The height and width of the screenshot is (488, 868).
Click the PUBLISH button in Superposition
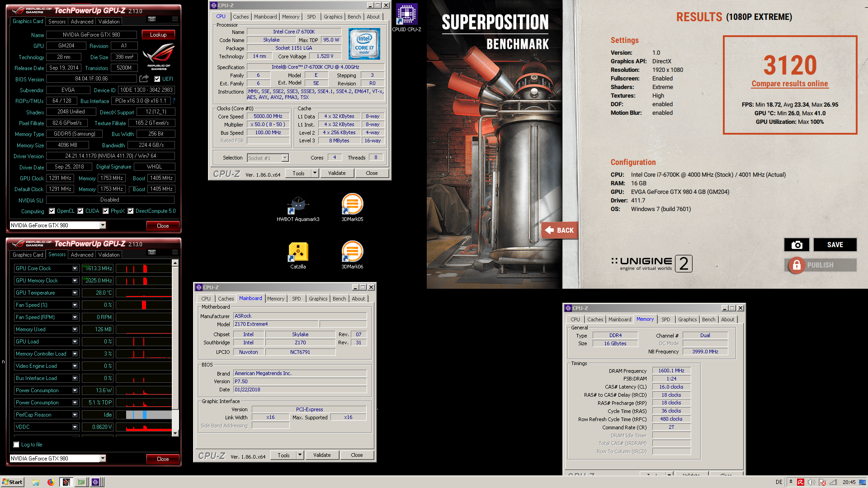tap(821, 265)
